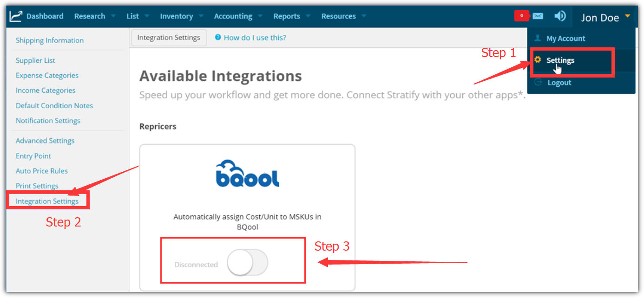Click the Jon Doe user name
This screenshot has width=644, height=298.
pos(600,18)
